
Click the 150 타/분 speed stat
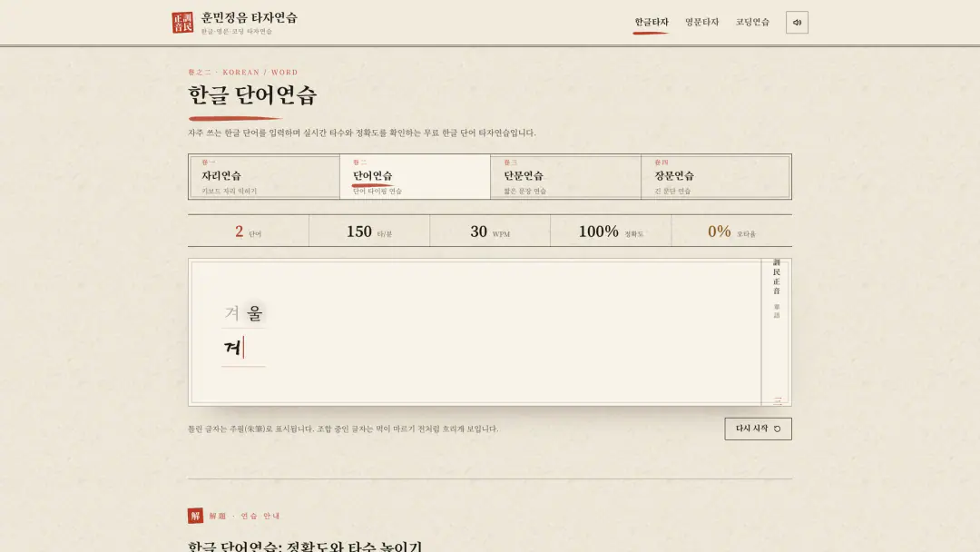(x=369, y=232)
